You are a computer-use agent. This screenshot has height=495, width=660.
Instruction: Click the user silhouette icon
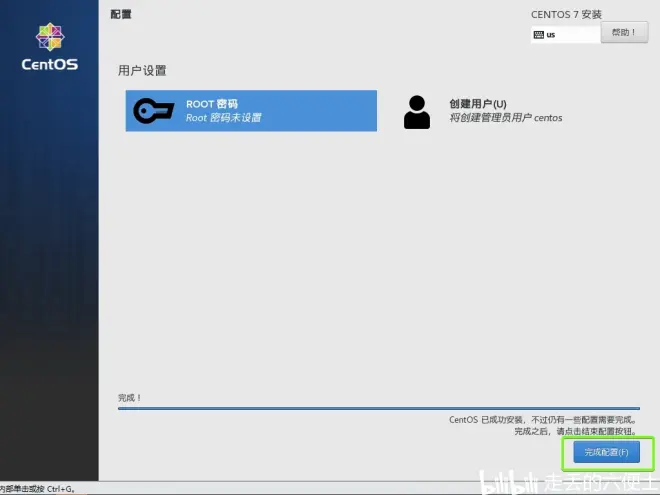click(417, 112)
